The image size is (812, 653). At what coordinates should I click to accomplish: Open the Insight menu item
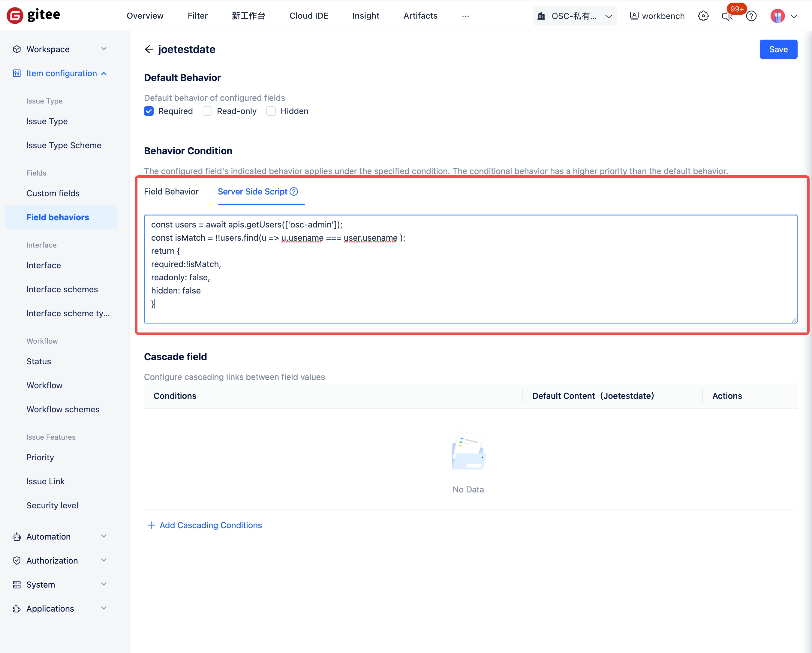[x=365, y=16]
